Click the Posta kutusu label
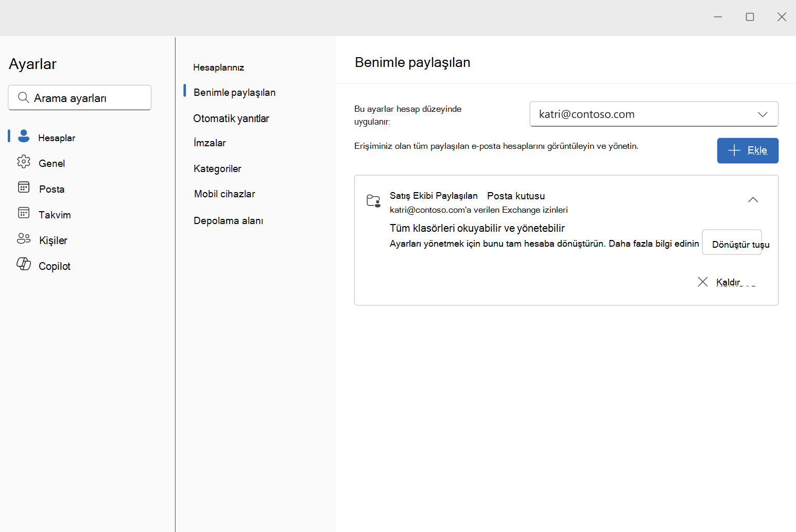The image size is (796, 532). coord(516,196)
